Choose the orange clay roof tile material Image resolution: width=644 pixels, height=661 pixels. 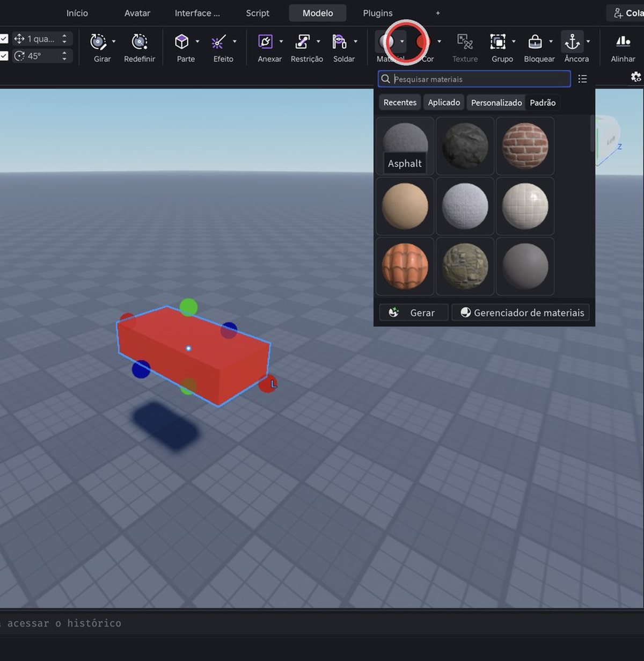tap(405, 266)
